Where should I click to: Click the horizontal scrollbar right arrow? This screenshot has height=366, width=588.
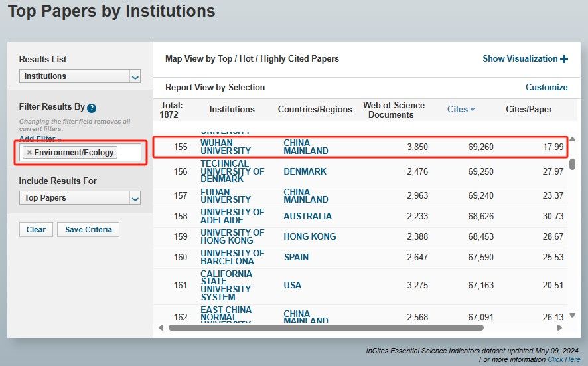(x=559, y=327)
